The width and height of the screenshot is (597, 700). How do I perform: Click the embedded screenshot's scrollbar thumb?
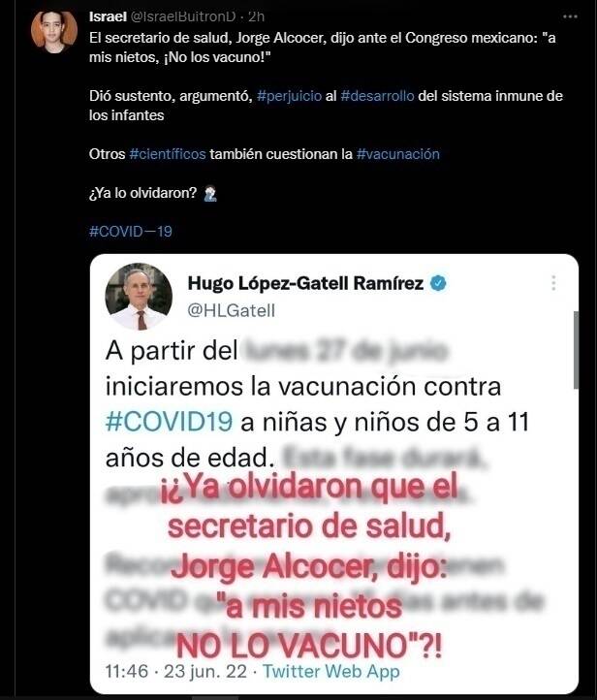tap(576, 350)
